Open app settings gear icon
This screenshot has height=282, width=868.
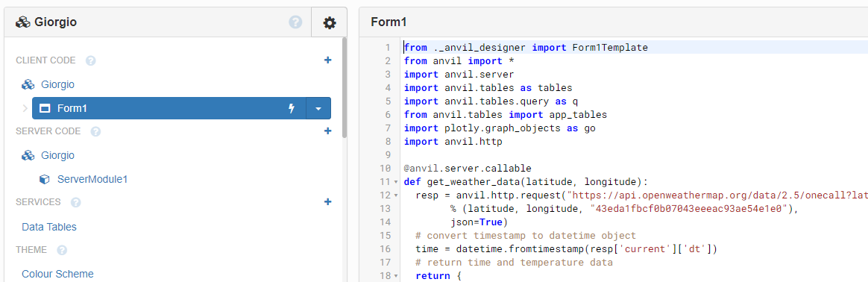330,22
